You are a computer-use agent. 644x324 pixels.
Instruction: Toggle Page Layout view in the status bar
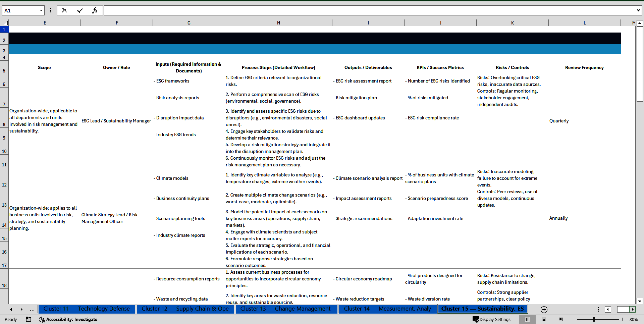544,319
